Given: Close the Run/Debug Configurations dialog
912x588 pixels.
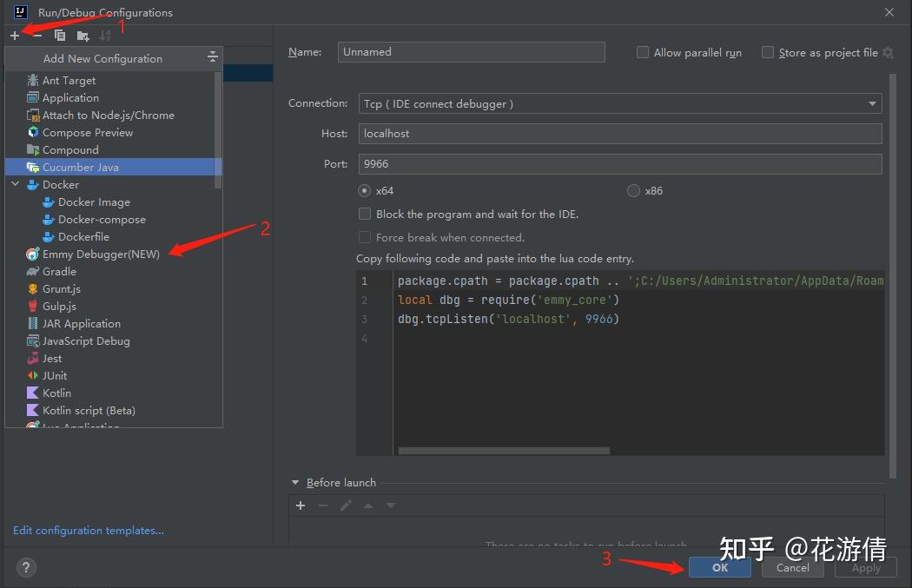Looking at the screenshot, I should [889, 12].
